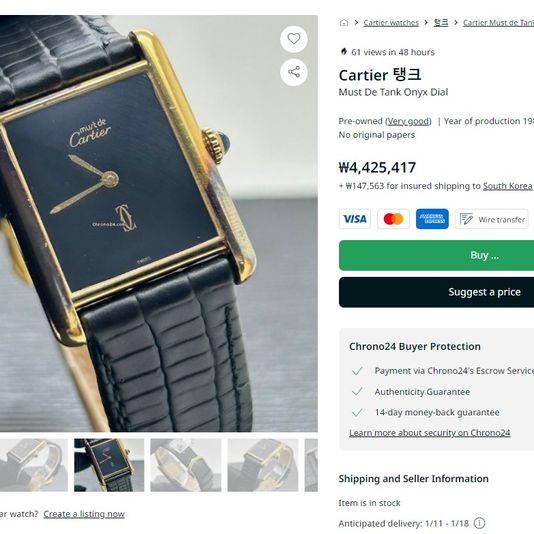This screenshot has height=534, width=534.
Task: Change shipping country South Korea link
Action: click(x=507, y=186)
